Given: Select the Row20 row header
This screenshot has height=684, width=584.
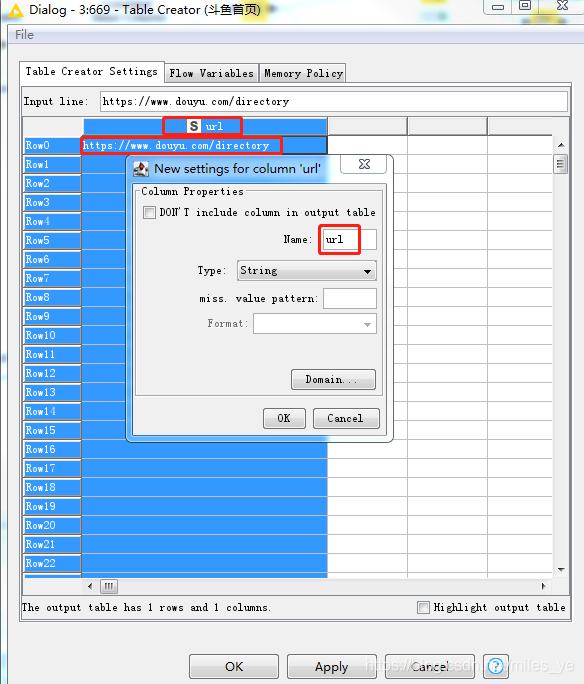Looking at the screenshot, I should pos(52,525).
